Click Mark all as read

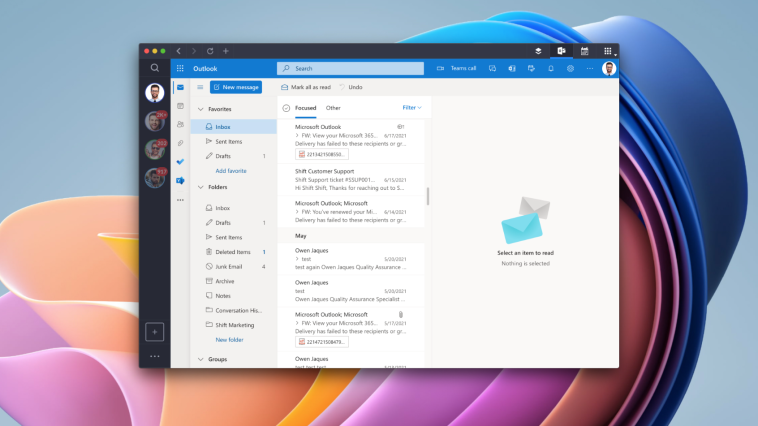[306, 87]
